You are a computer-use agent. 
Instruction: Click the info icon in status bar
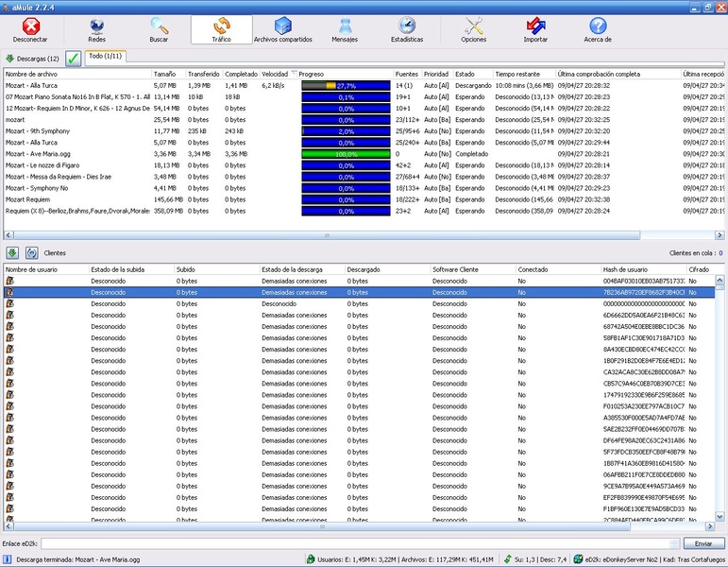[x=7, y=559]
